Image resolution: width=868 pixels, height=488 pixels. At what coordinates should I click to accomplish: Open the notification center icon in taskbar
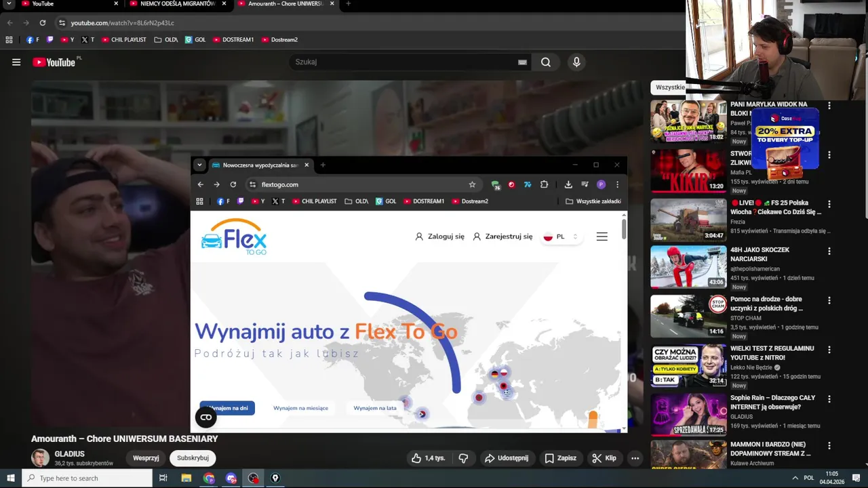coord(856,478)
